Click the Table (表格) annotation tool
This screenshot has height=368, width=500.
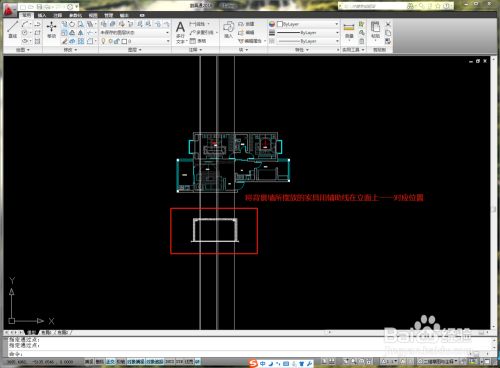198,41
